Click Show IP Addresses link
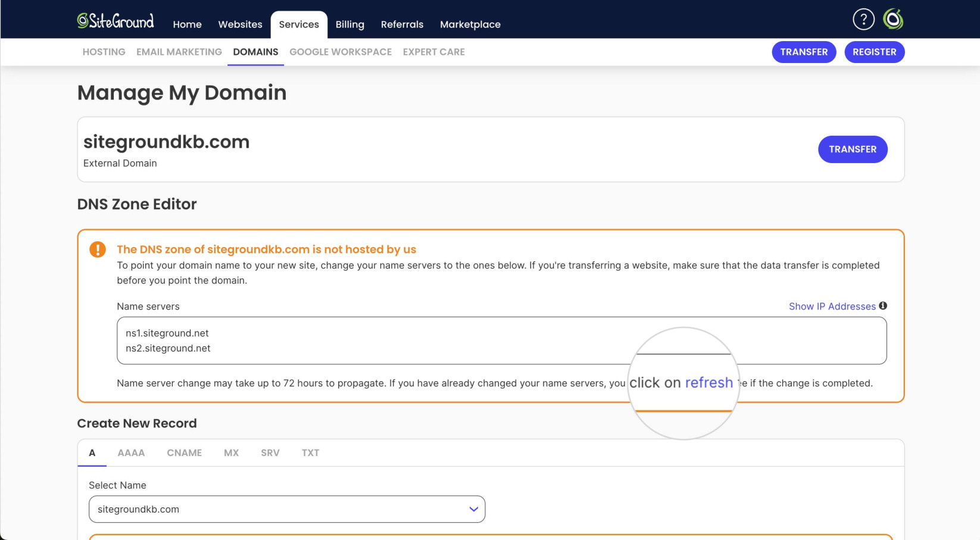The width and height of the screenshot is (980, 540). (x=832, y=306)
